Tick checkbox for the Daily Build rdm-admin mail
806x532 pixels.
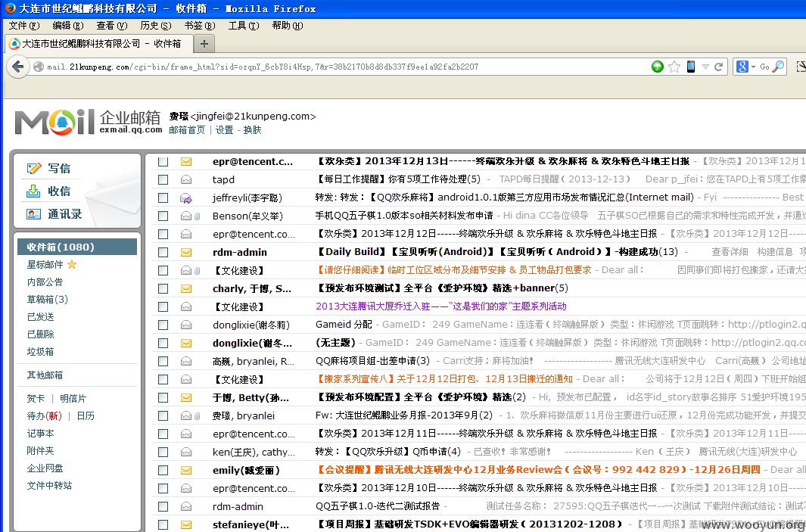163,253
